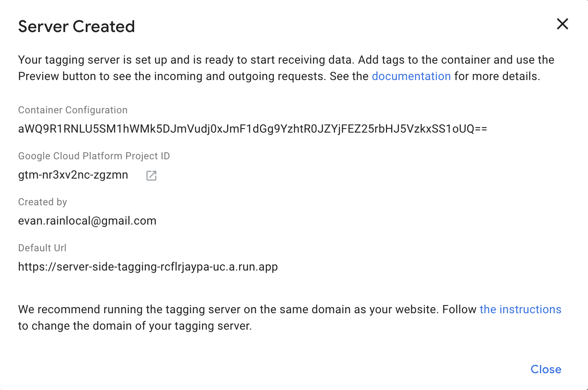Click 'for more details' after documentation link
Viewport: 588px width, 390px height.
click(497, 76)
